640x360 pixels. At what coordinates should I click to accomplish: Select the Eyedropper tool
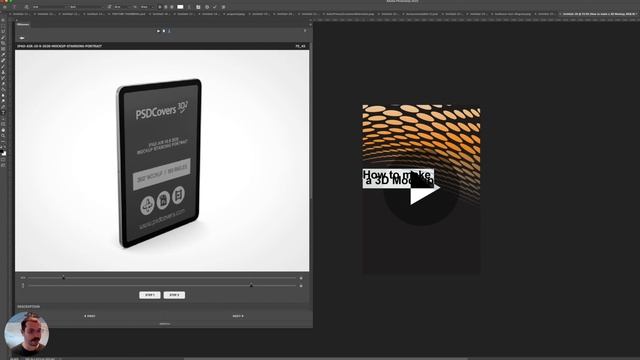[3, 54]
